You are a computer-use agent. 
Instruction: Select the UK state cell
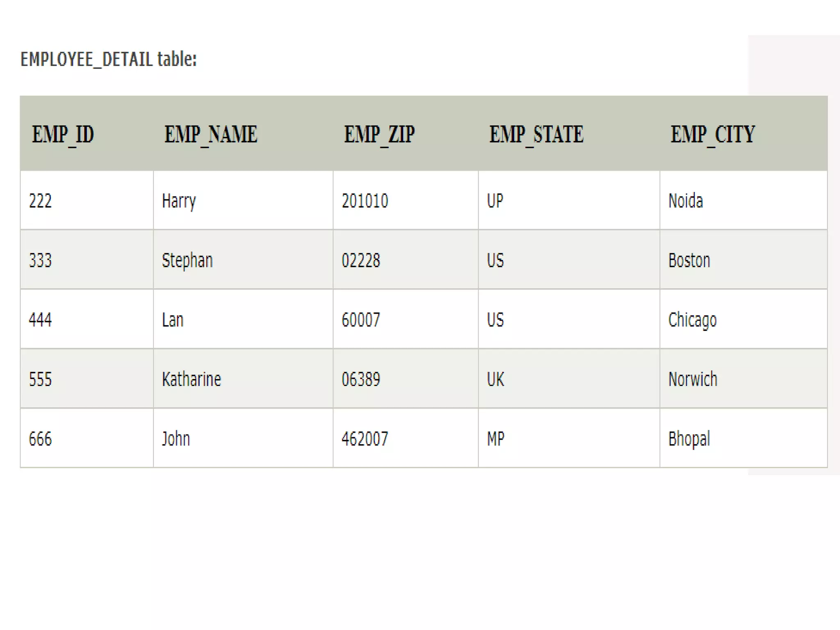[x=569, y=379]
